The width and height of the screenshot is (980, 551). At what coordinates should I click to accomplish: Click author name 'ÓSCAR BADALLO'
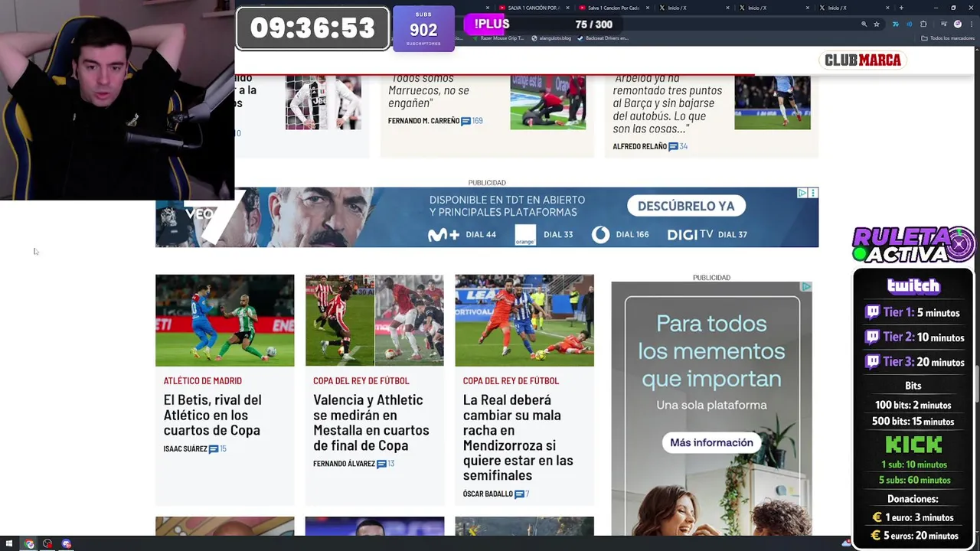tap(488, 494)
